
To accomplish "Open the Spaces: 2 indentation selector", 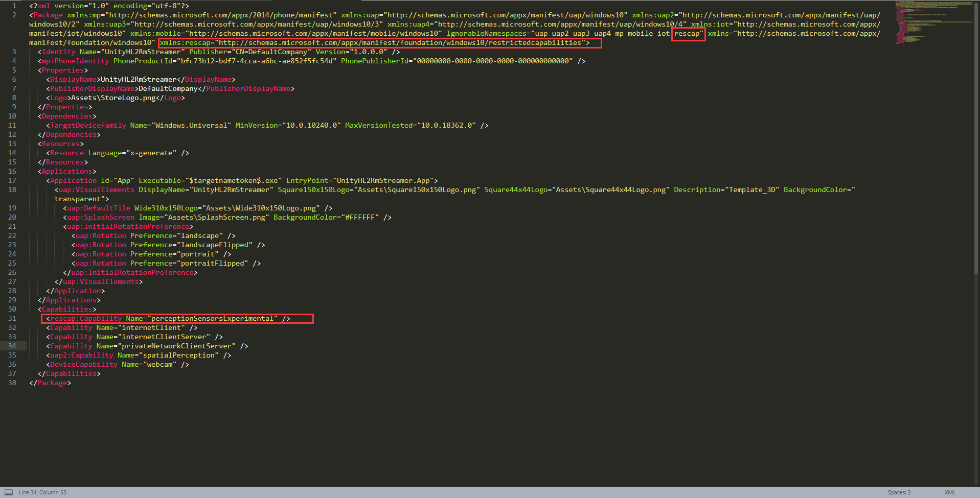I will [x=899, y=492].
